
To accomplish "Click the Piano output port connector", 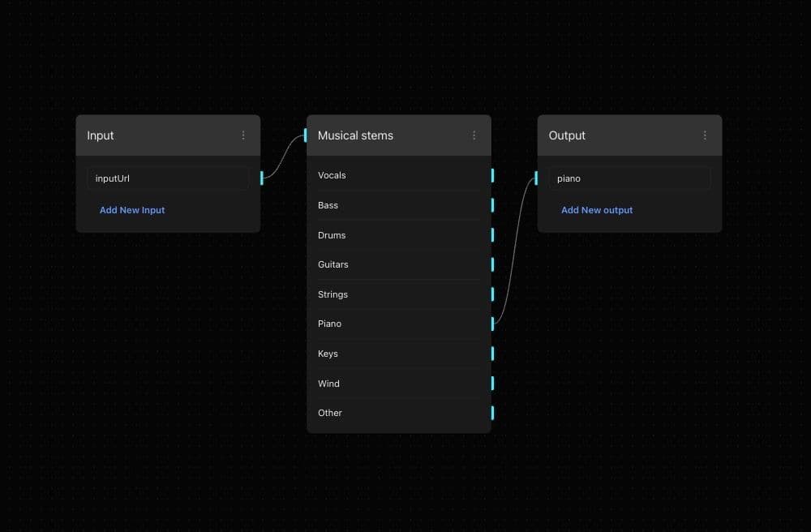I will [492, 324].
